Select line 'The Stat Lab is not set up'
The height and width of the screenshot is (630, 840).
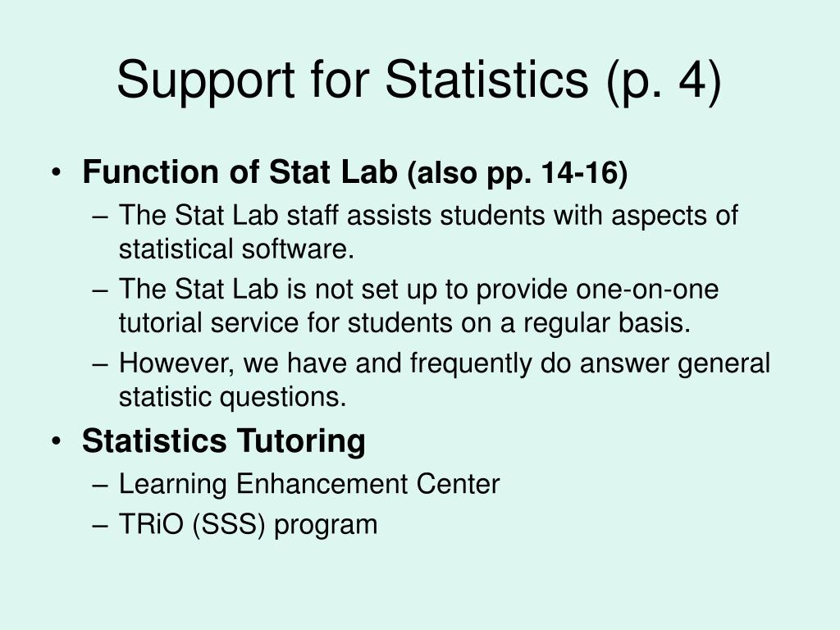point(418,290)
